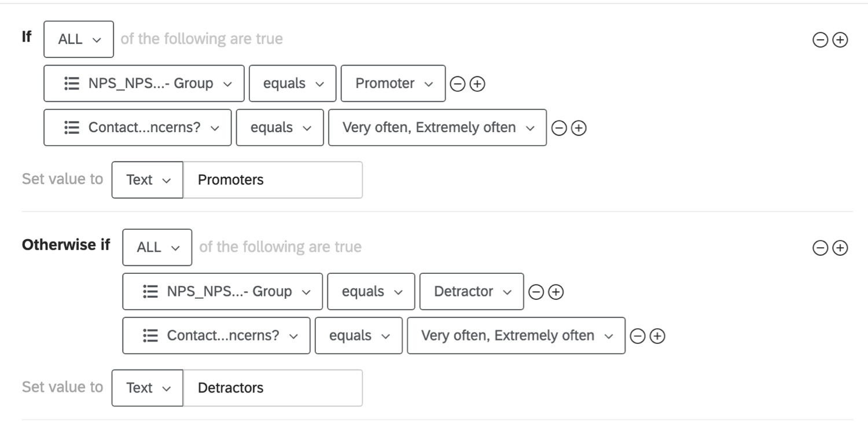Remove the Promoter condition row

pyautogui.click(x=457, y=84)
